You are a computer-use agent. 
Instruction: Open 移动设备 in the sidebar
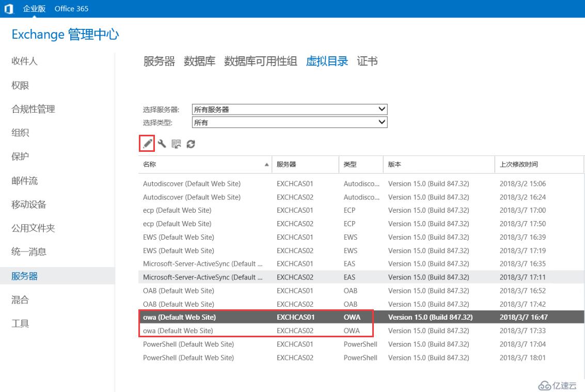[x=29, y=204]
